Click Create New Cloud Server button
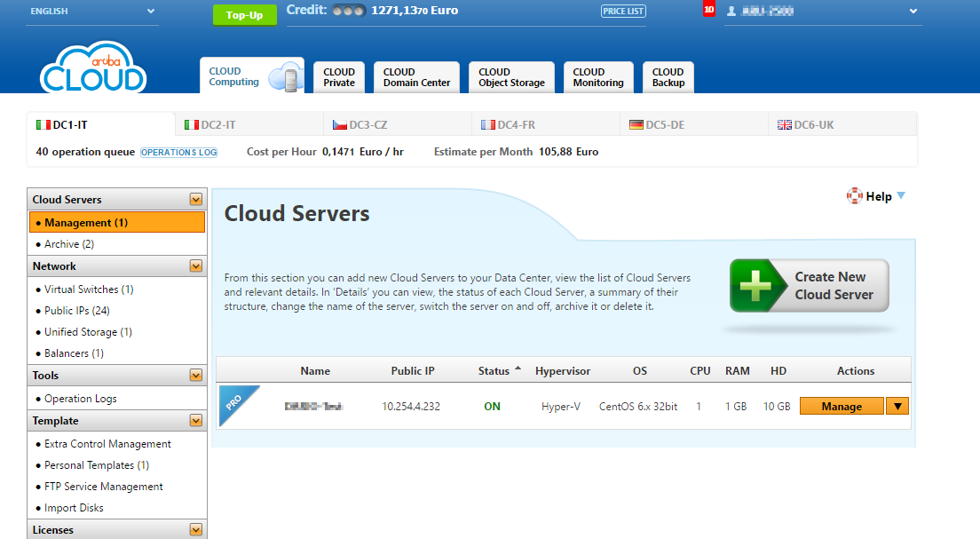 coord(810,286)
